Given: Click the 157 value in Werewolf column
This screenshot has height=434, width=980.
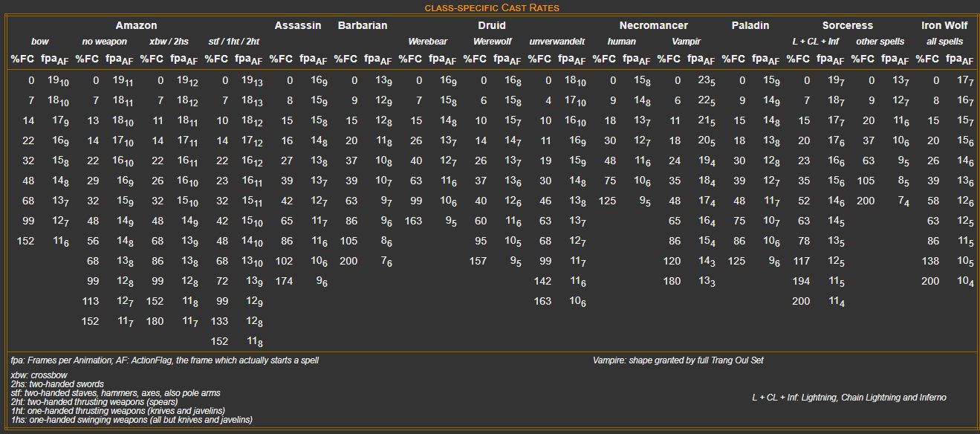Looking at the screenshot, I should point(478,261).
